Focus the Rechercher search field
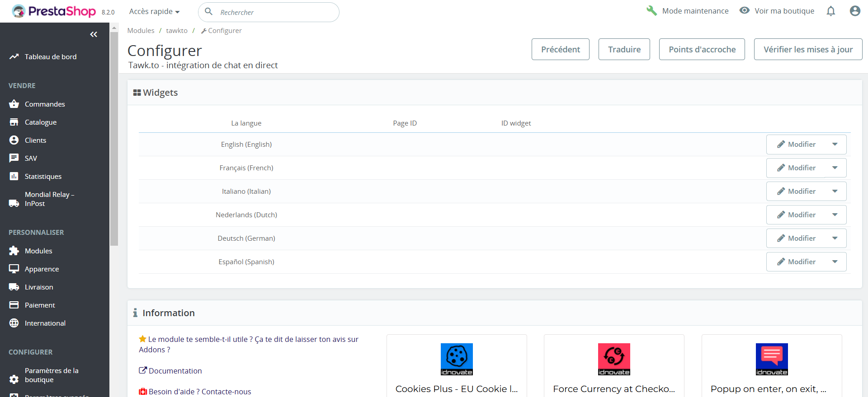This screenshot has width=868, height=397. click(x=276, y=12)
